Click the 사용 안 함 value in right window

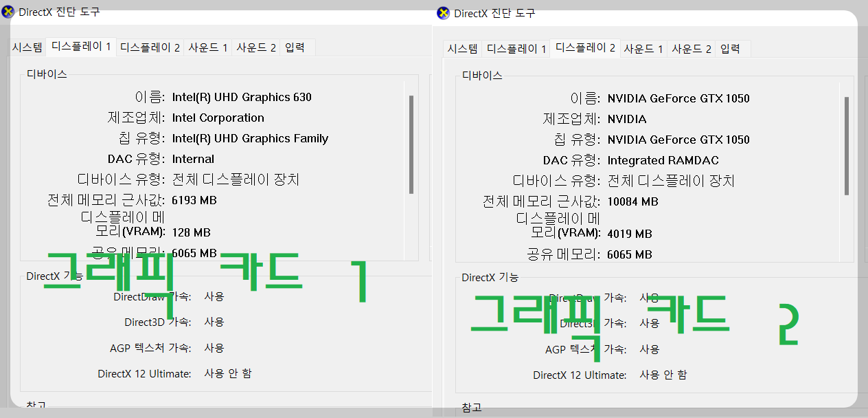(x=663, y=375)
